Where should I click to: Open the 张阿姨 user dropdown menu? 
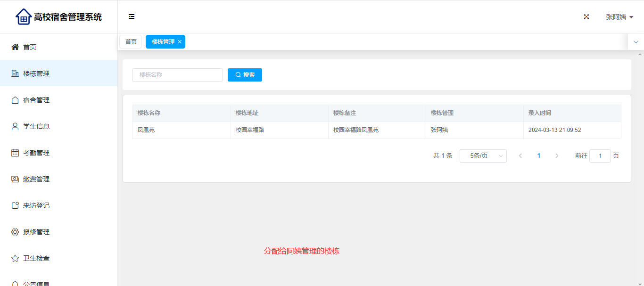(x=619, y=17)
